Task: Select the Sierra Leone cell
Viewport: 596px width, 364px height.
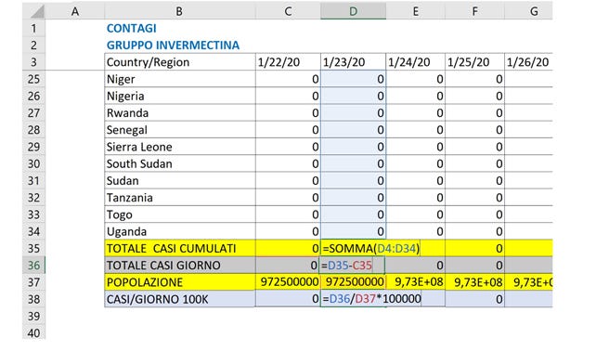Action: click(180, 147)
